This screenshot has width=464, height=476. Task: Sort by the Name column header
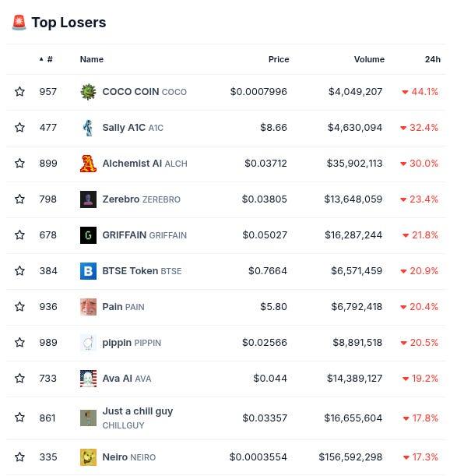coord(92,59)
